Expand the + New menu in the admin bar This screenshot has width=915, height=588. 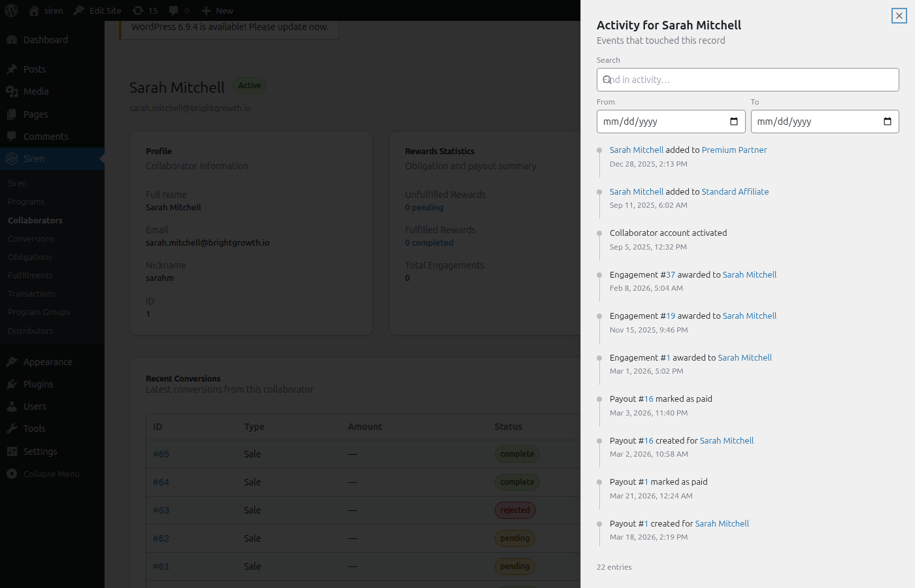pos(216,10)
